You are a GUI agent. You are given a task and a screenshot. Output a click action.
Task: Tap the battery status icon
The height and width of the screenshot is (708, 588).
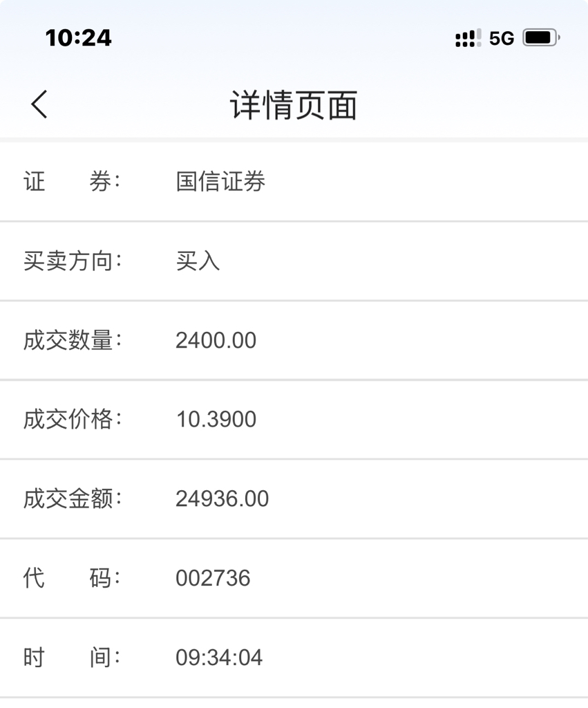click(540, 37)
